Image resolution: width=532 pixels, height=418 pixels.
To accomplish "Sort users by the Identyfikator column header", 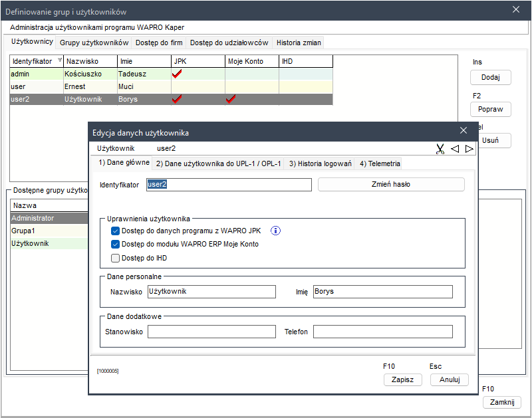I will coord(37,61).
